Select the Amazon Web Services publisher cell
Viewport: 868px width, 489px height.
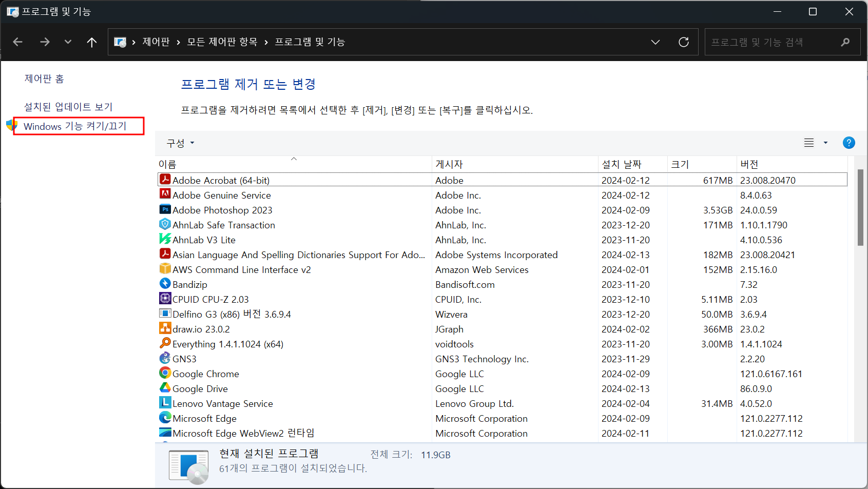482,270
